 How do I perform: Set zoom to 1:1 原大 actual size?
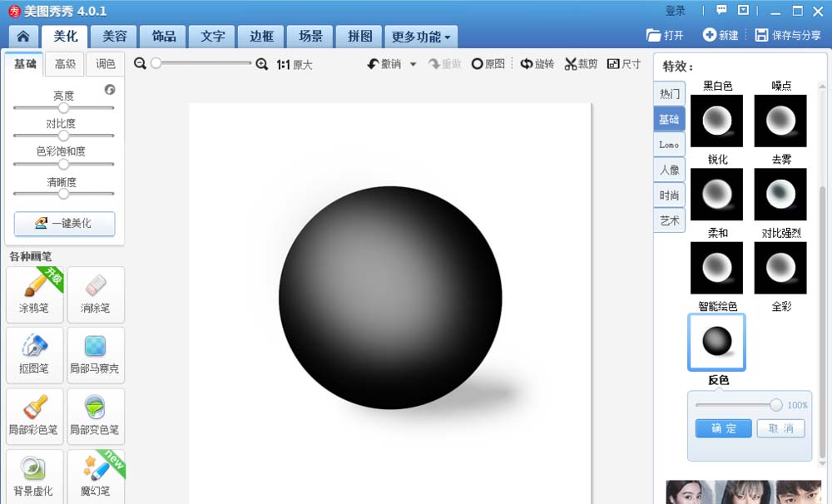pos(295,65)
